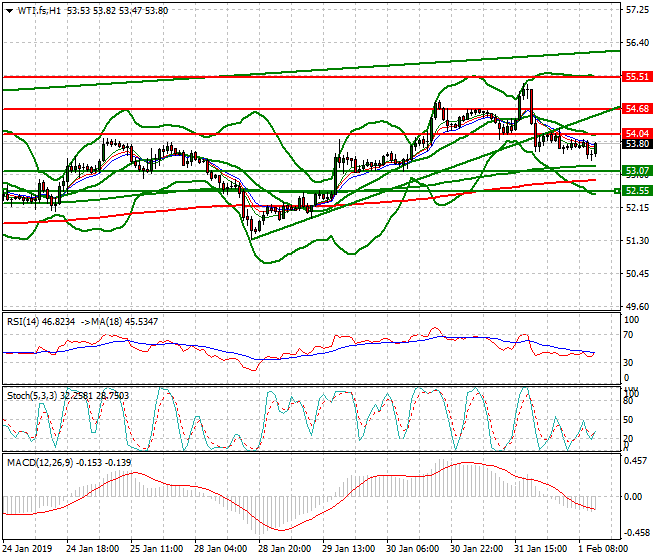
Task: Click the 30 Jan 22:00 time label
Action: (x=476, y=549)
